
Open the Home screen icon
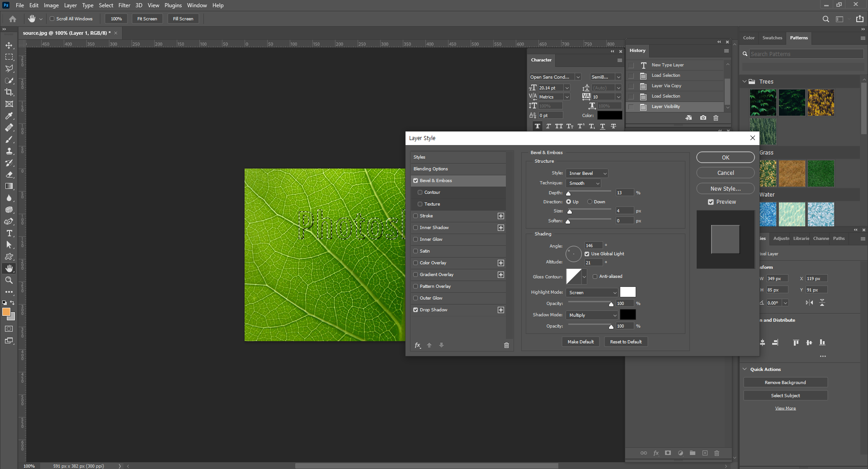click(13, 19)
